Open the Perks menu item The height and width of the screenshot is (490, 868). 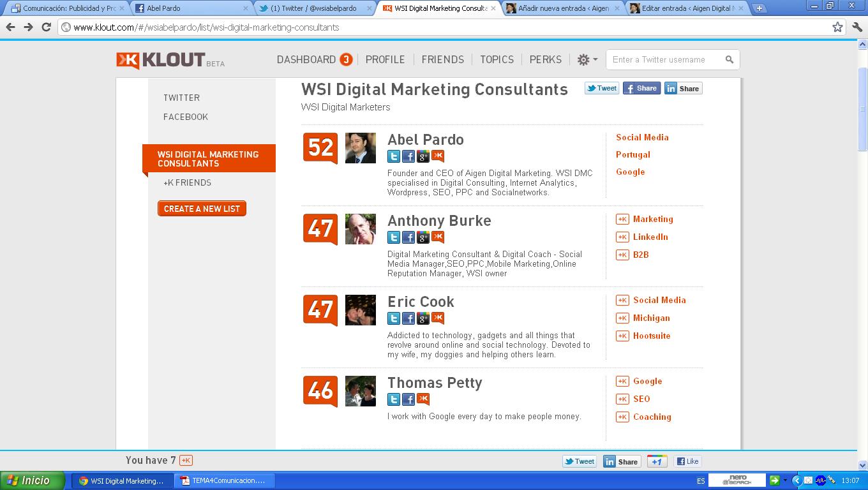click(x=546, y=59)
